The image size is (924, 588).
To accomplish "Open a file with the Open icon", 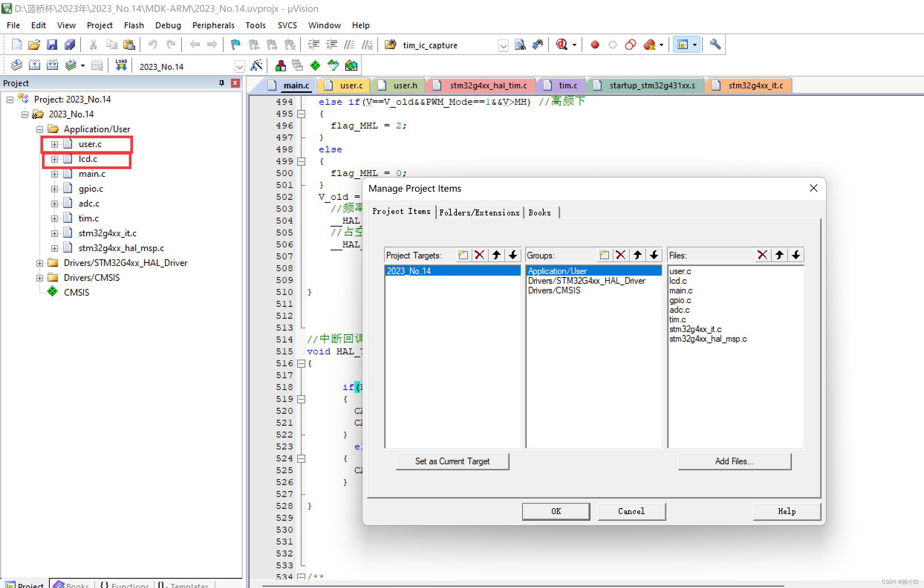I will [34, 45].
